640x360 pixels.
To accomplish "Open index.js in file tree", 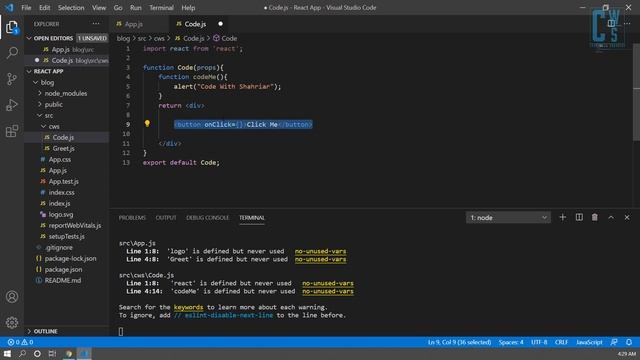I will 67,203.
